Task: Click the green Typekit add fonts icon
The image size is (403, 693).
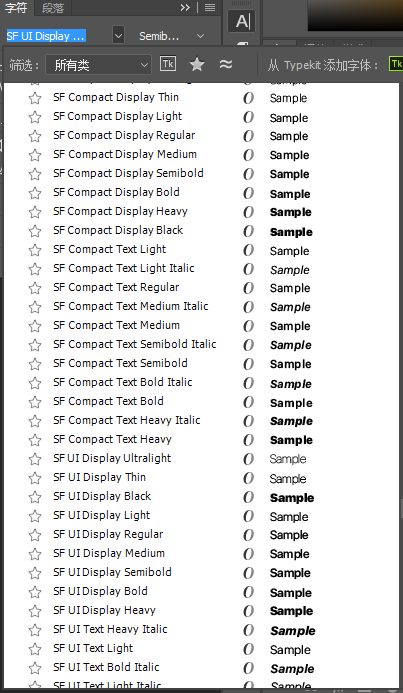Action: click(x=396, y=64)
